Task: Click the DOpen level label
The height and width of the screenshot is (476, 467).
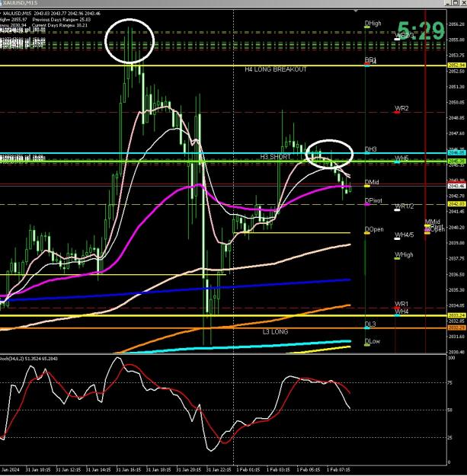Action: click(374, 229)
